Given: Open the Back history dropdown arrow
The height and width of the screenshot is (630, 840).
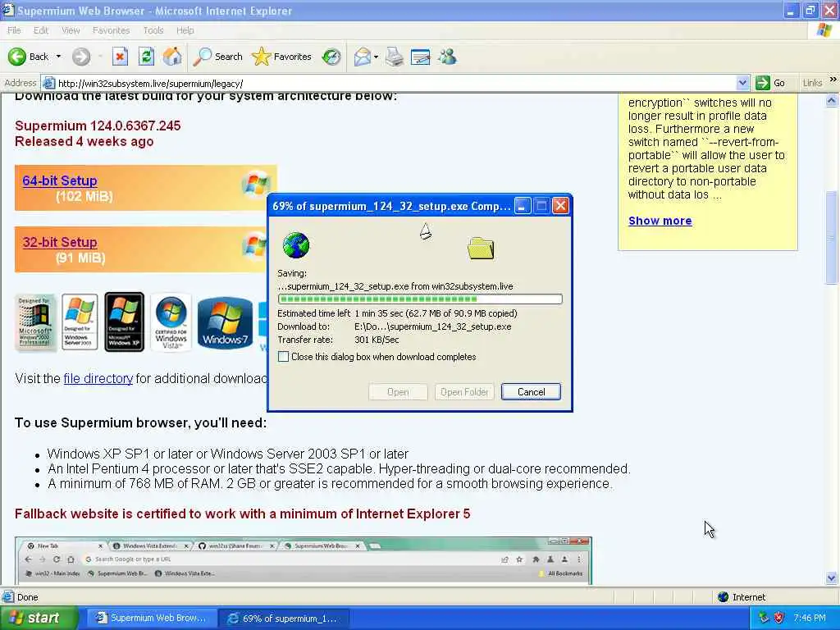Looking at the screenshot, I should tap(58, 57).
